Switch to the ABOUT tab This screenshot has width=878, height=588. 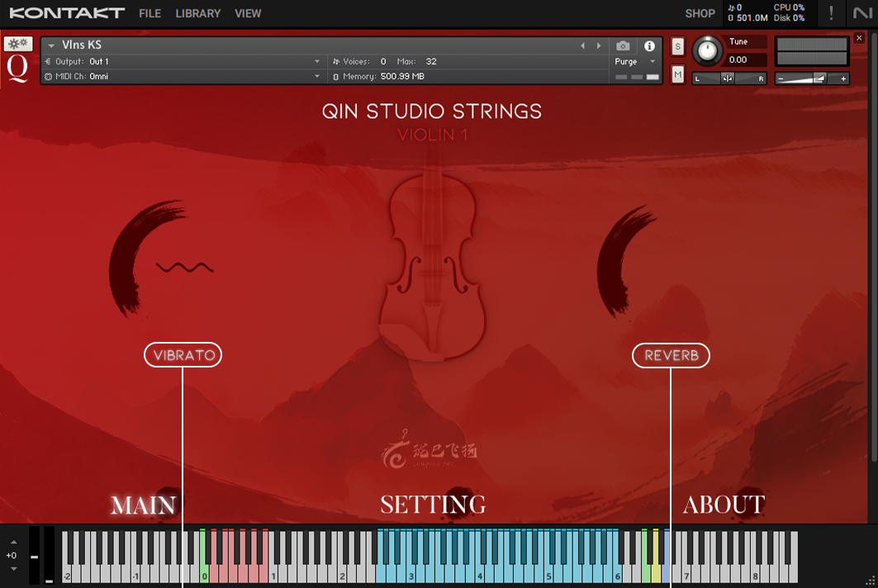(724, 505)
